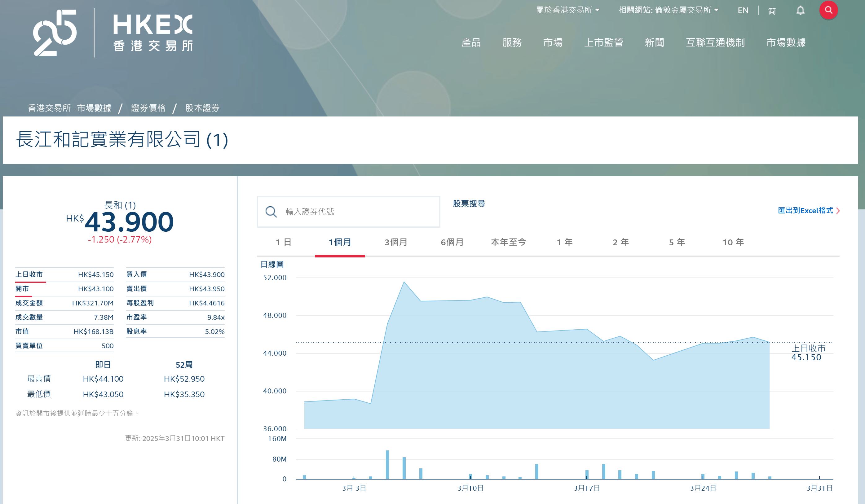Go to 股本證券 breadcrumb
Screen dimensions: 865x504
point(202,108)
